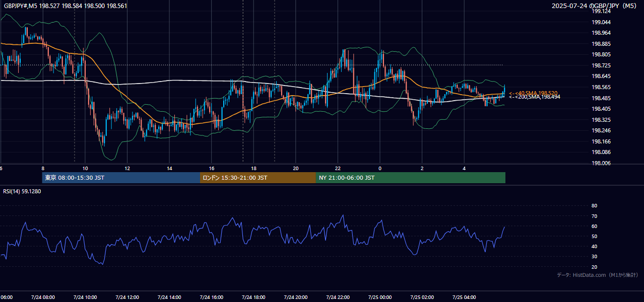Click the 7/24 10:00 bottom time label

pos(85,297)
